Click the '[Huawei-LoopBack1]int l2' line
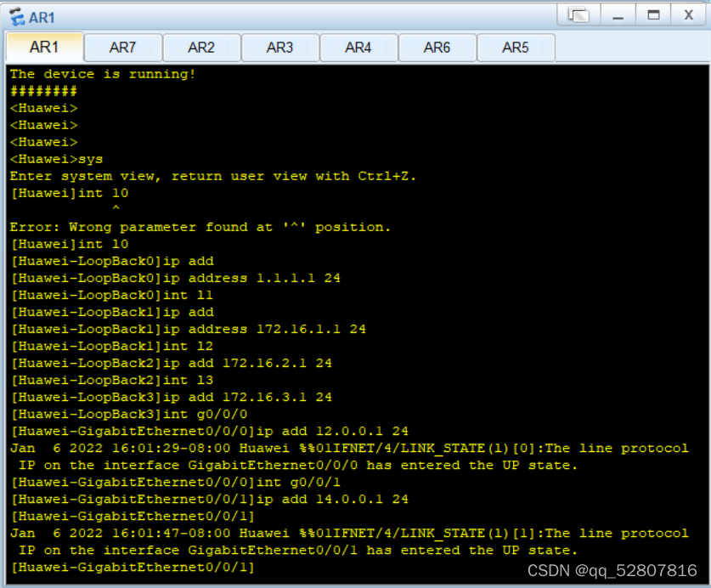Image resolution: width=711 pixels, height=588 pixels. (x=111, y=346)
